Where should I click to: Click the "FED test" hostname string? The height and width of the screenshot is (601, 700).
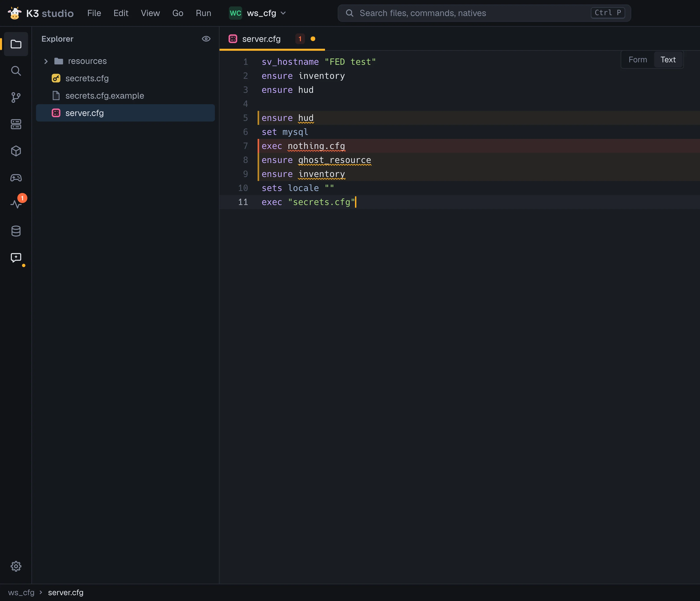click(x=350, y=62)
